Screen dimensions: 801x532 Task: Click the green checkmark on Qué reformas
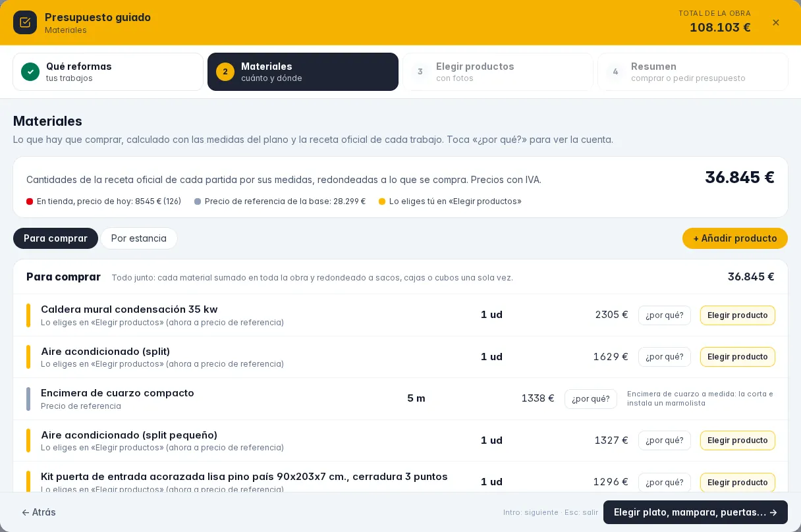tap(30, 72)
